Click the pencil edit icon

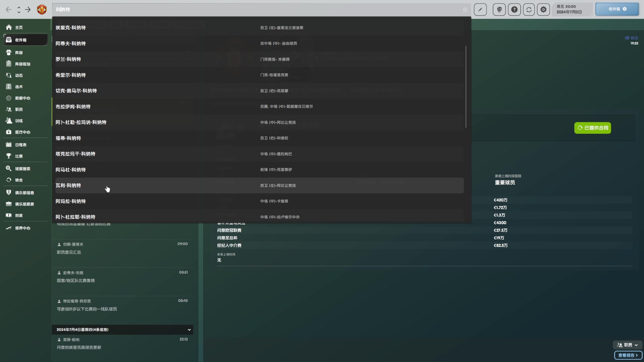(x=480, y=9)
